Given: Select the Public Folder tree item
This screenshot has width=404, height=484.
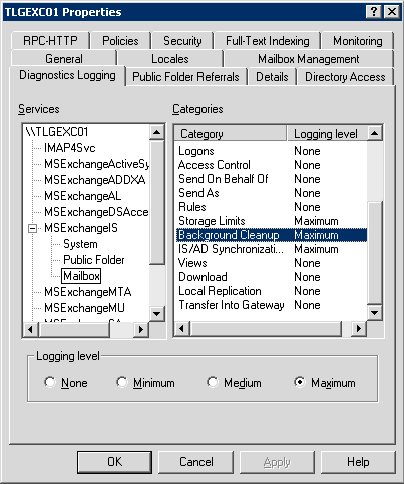Looking at the screenshot, I should pyautogui.click(x=94, y=260).
